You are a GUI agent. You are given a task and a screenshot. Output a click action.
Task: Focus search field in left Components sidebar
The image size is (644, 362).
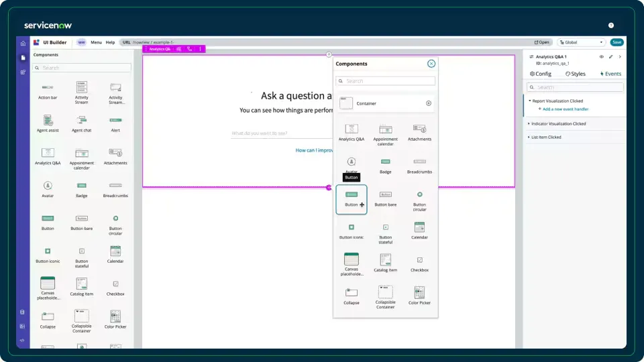[82, 68]
